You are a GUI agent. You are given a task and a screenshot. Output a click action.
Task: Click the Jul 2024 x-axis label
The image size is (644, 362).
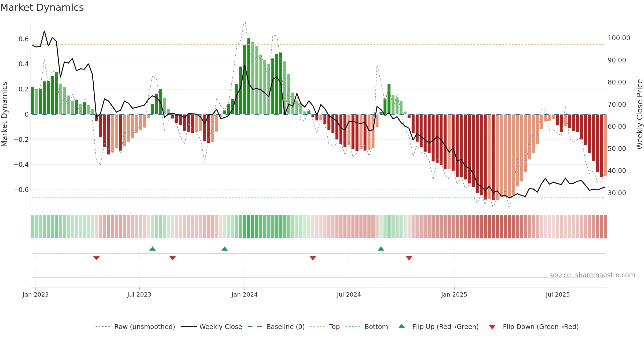pos(349,294)
